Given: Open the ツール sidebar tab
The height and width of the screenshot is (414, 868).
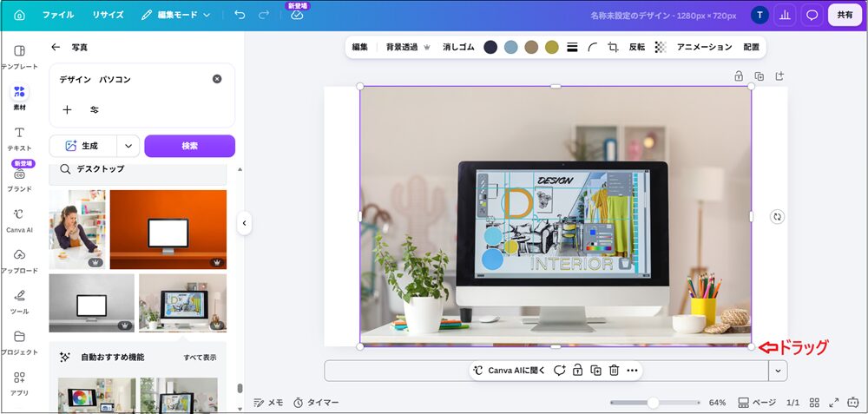Looking at the screenshot, I should coord(19,303).
